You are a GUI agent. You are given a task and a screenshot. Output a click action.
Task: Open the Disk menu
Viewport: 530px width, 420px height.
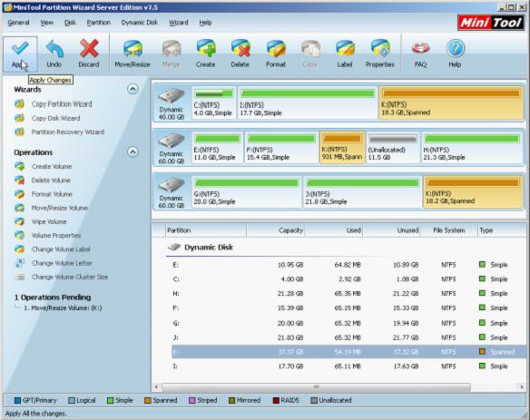point(70,23)
